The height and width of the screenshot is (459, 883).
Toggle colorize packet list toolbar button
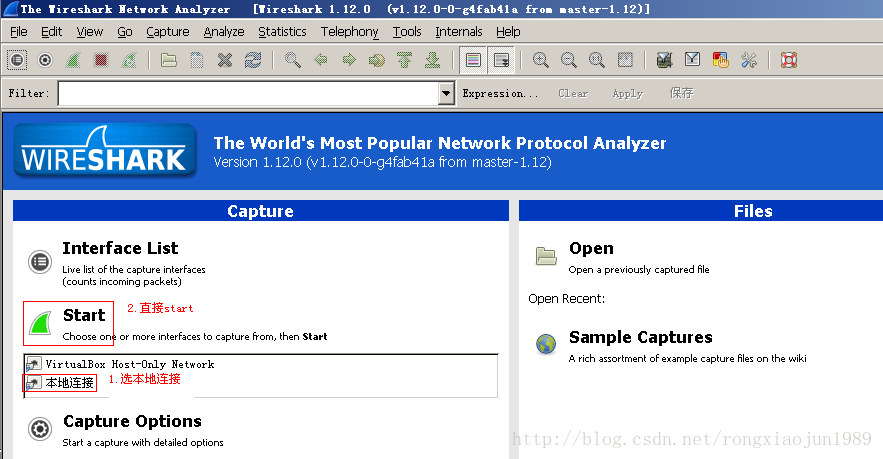pyautogui.click(x=473, y=60)
